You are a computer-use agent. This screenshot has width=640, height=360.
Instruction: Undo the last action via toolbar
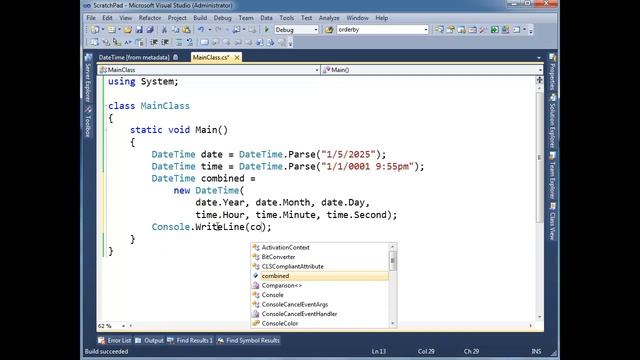[201, 30]
